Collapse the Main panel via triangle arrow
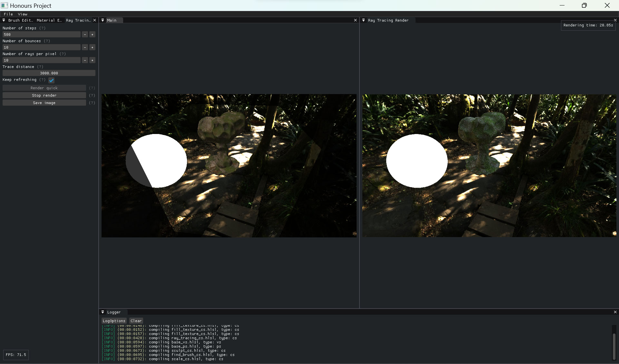Screen dimensions: 619x364 click(103, 20)
